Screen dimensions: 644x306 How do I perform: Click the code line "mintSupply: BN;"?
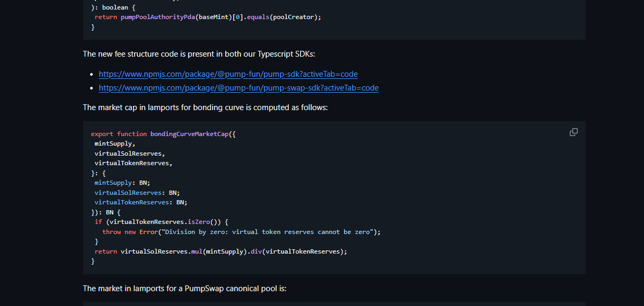pos(122,183)
